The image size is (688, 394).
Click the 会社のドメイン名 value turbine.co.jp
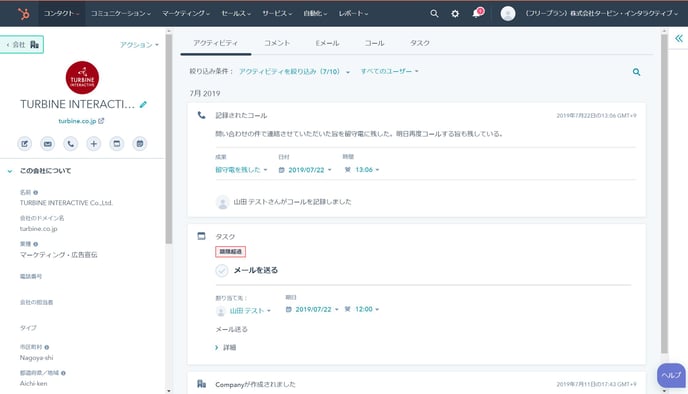[x=39, y=229]
